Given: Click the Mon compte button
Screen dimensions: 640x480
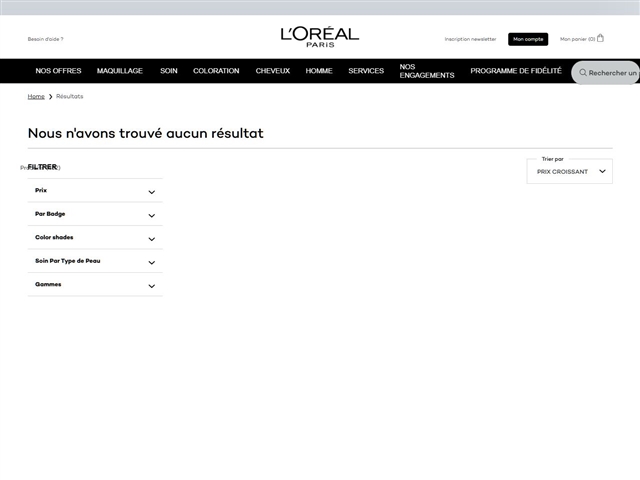Looking at the screenshot, I should [x=528, y=39].
